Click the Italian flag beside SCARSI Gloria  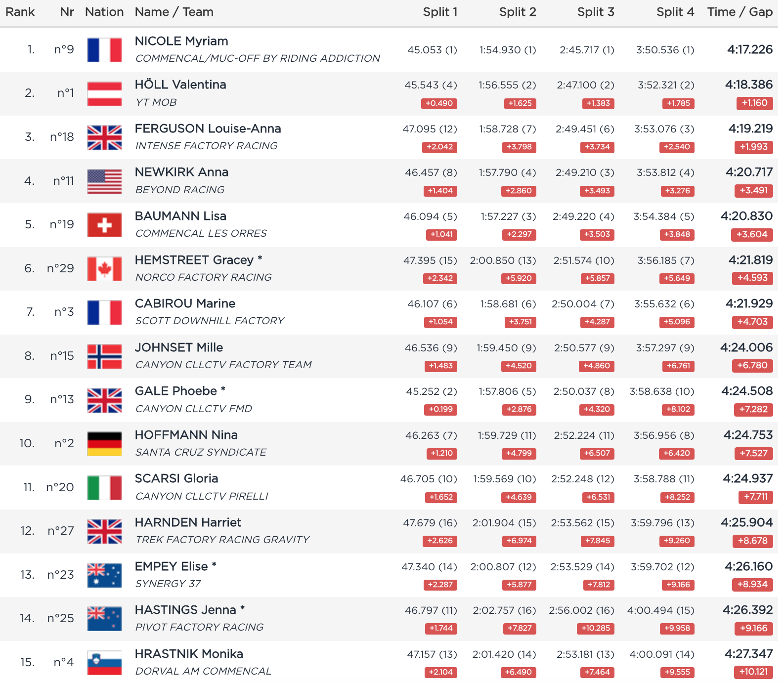[104, 488]
